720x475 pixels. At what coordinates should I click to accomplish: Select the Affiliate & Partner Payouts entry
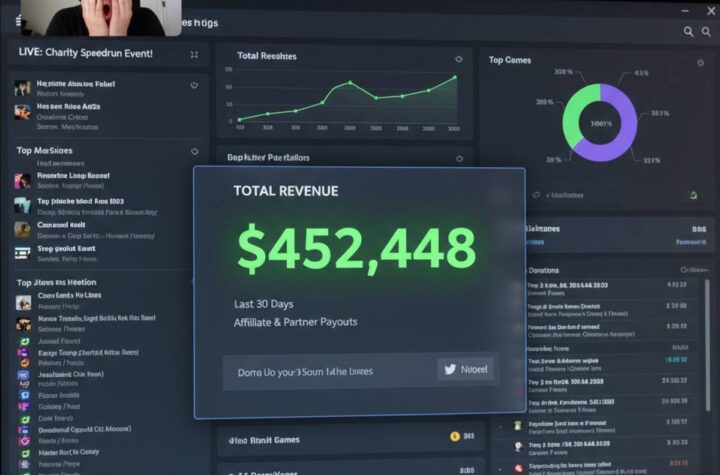(x=295, y=322)
